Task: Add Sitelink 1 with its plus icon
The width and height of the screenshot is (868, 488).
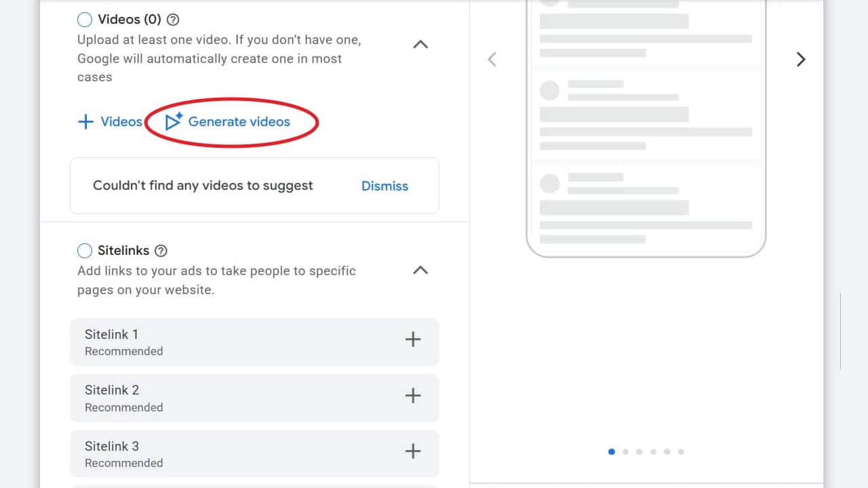Action: point(413,340)
